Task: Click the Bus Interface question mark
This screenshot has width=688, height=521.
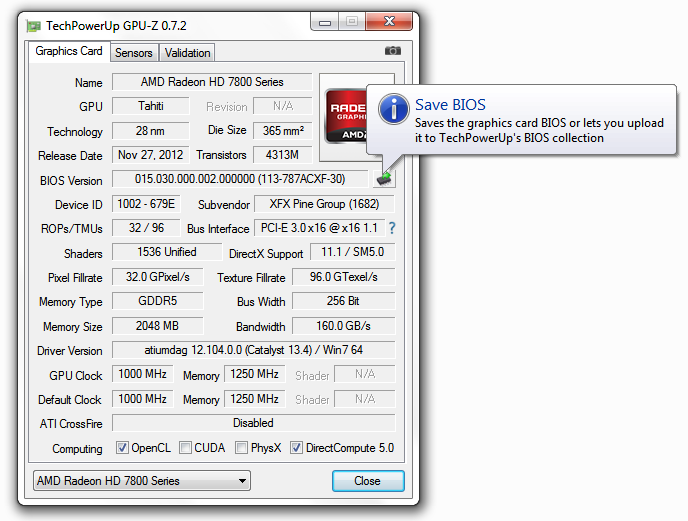Action: [392, 228]
